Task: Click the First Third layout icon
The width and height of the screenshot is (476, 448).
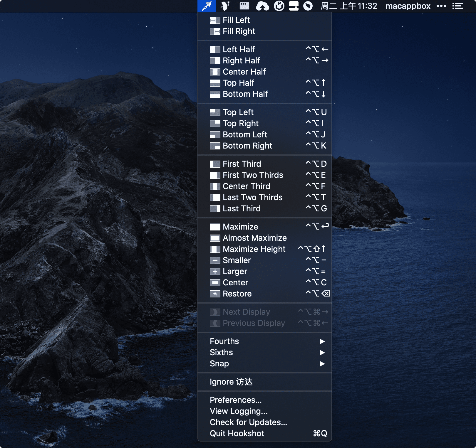Action: 215,164
